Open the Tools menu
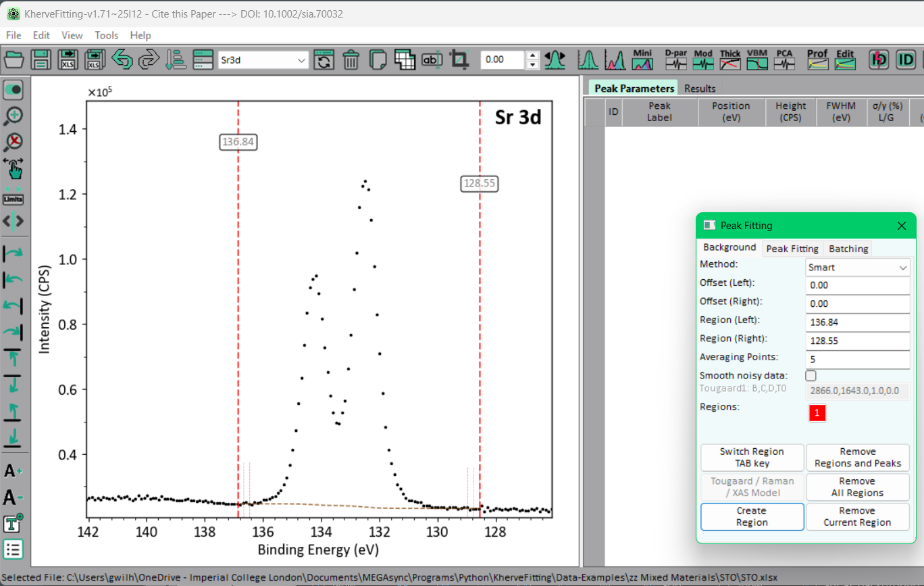924x586 pixels. pyautogui.click(x=107, y=35)
